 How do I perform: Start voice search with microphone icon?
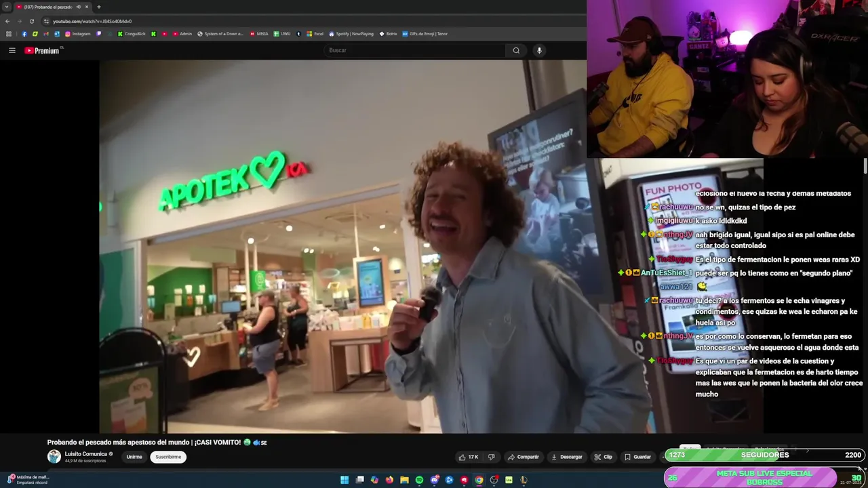tap(539, 50)
